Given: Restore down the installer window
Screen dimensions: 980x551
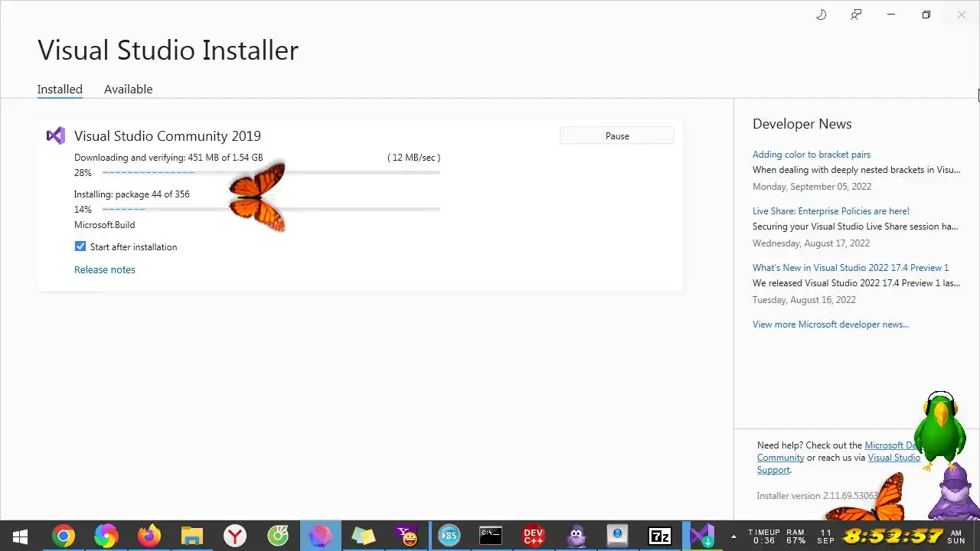Looking at the screenshot, I should 926,15.
